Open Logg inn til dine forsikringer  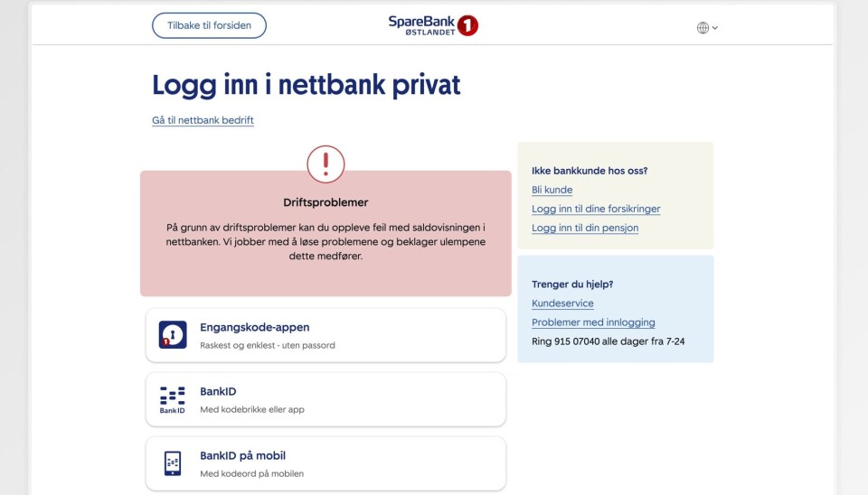(x=596, y=209)
